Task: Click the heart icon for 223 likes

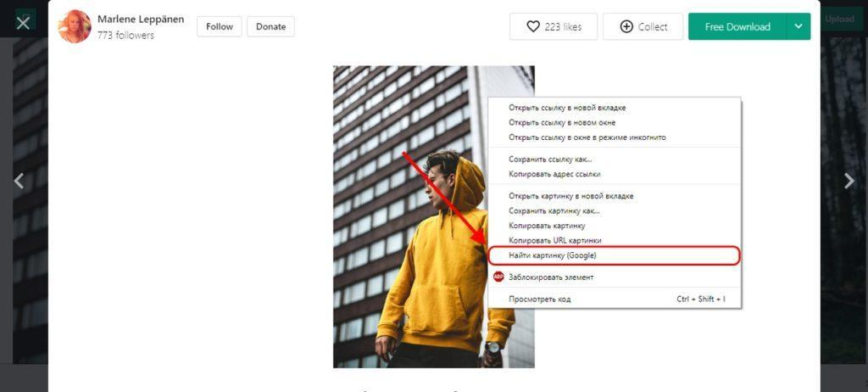Action: pos(532,26)
